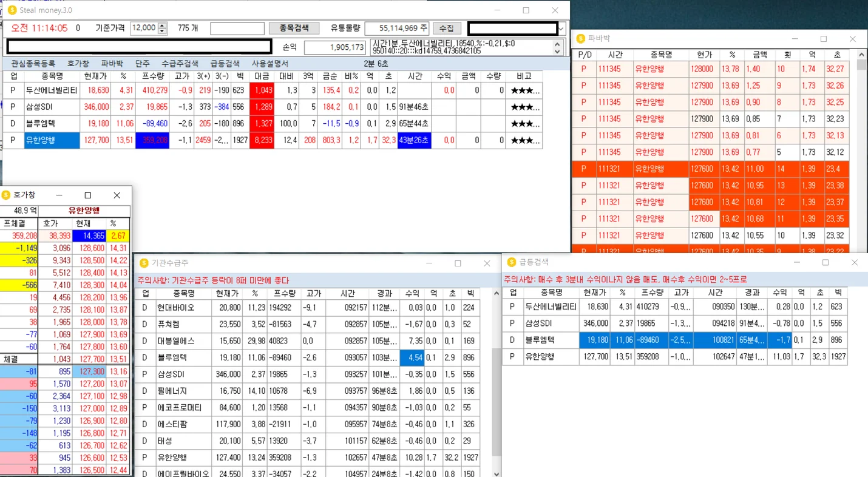
Task: Select 삼성SDI row in 급등검색 window
Action: (x=675, y=323)
